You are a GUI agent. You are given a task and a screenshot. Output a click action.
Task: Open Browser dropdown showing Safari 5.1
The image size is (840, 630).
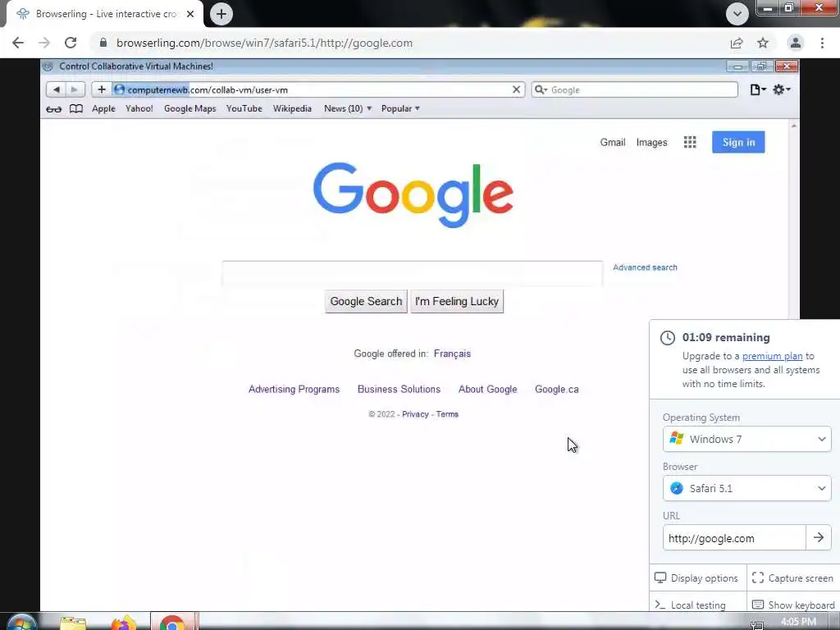(x=746, y=489)
